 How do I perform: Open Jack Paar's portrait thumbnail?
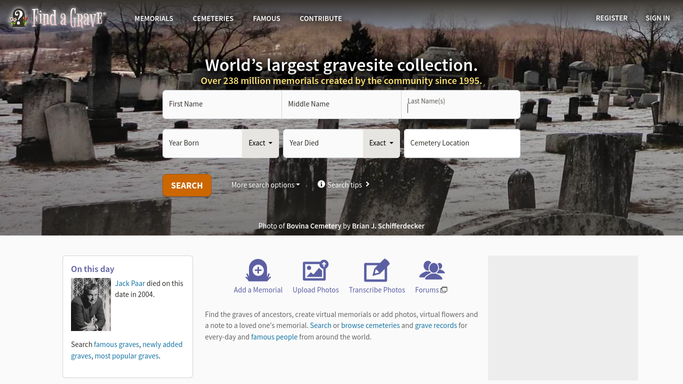click(x=91, y=304)
